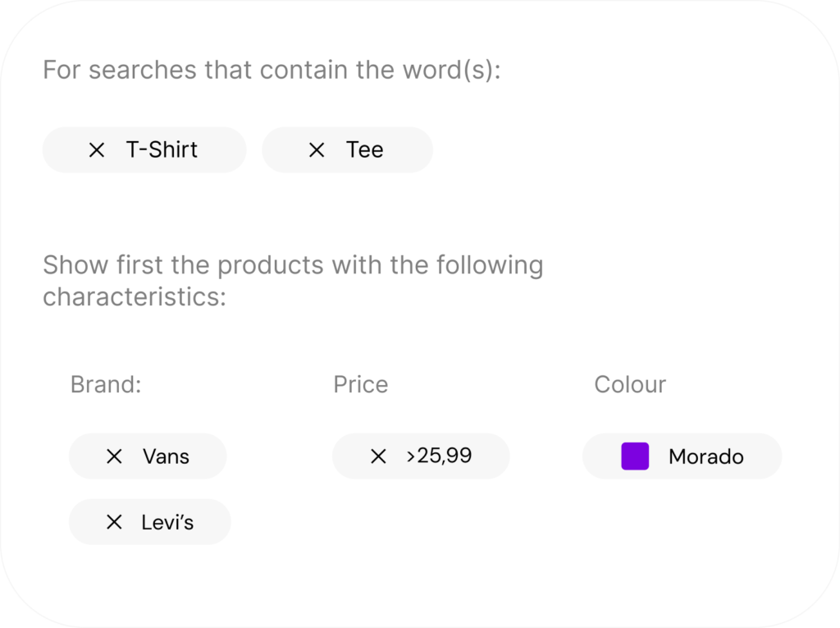The width and height of the screenshot is (840, 628).
Task: Click empty space right of the Tee chip
Action: click(x=574, y=150)
